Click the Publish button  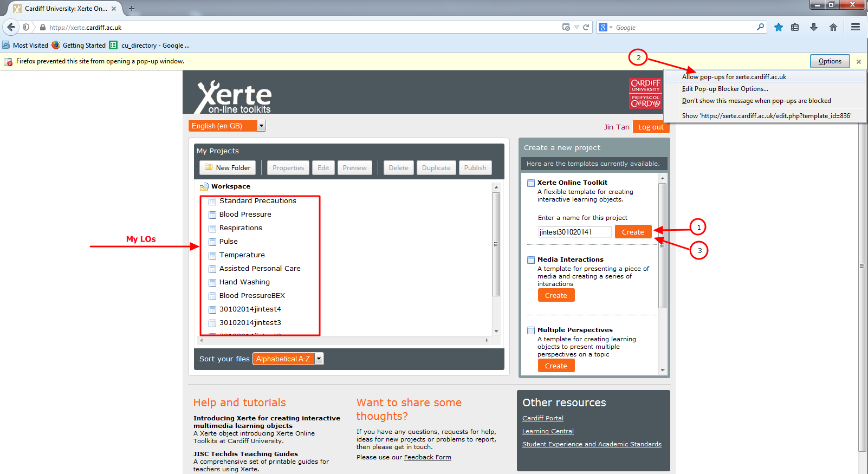475,168
